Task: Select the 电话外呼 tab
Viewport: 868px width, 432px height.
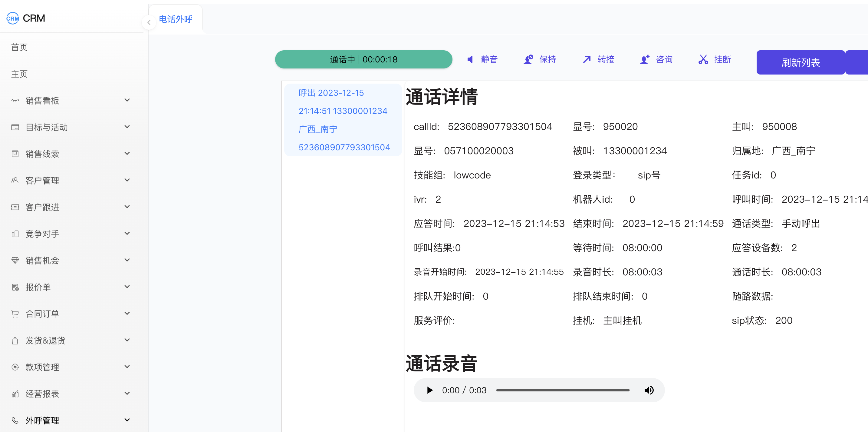Action: click(x=176, y=19)
